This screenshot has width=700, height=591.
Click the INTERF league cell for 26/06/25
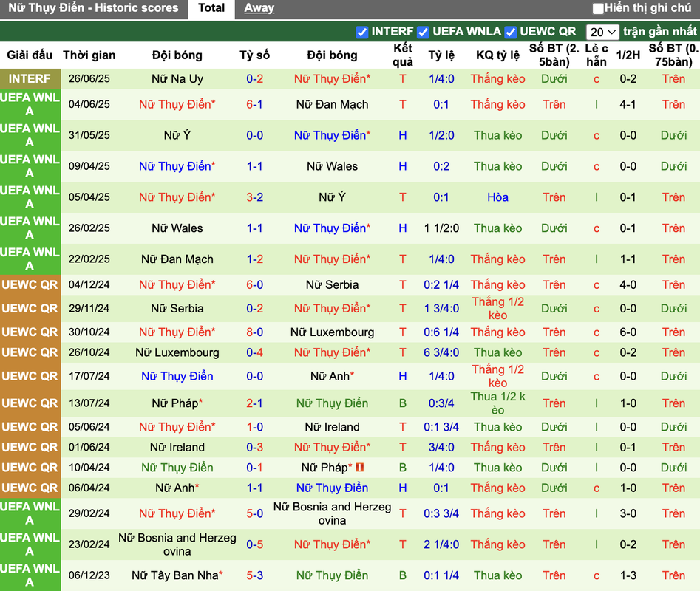point(30,78)
